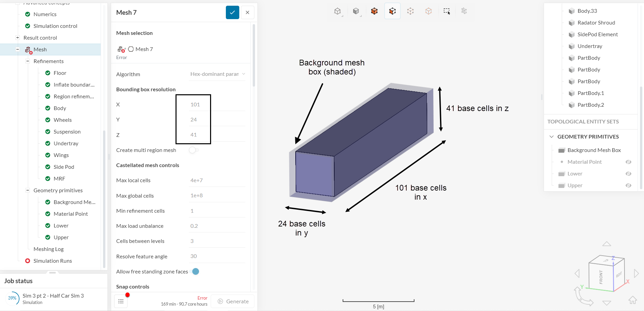The width and height of the screenshot is (644, 311).
Task: Click the settings panel vertical scrollbar
Action: click(254, 55)
